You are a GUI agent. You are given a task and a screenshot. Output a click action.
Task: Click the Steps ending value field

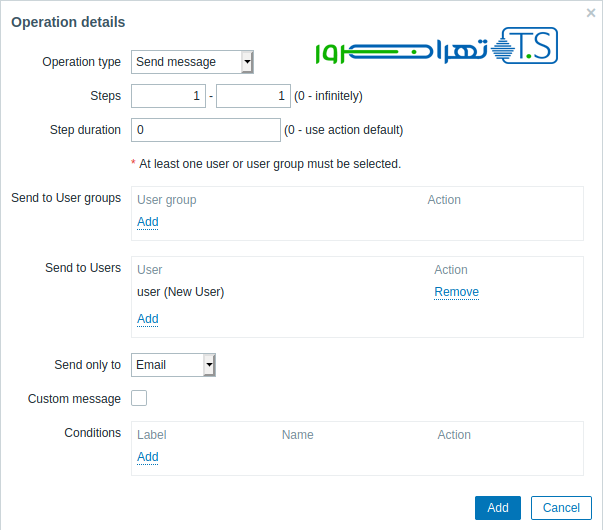[253, 96]
